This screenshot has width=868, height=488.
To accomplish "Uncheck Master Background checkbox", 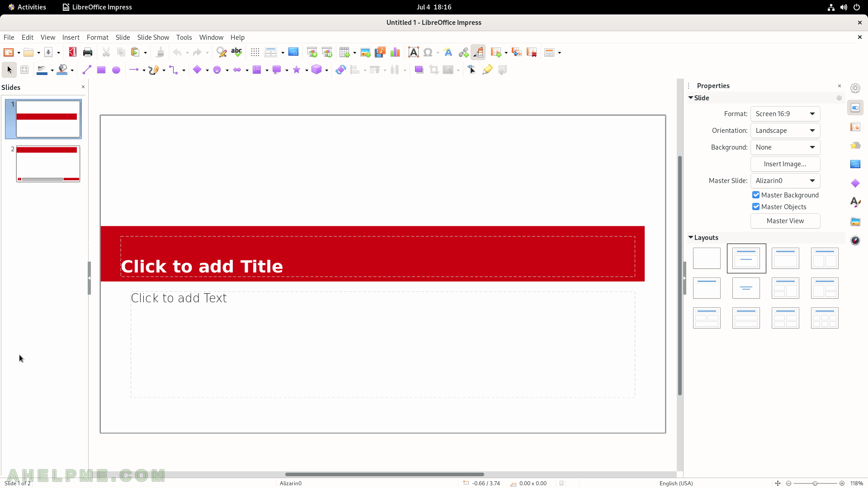I will point(756,195).
